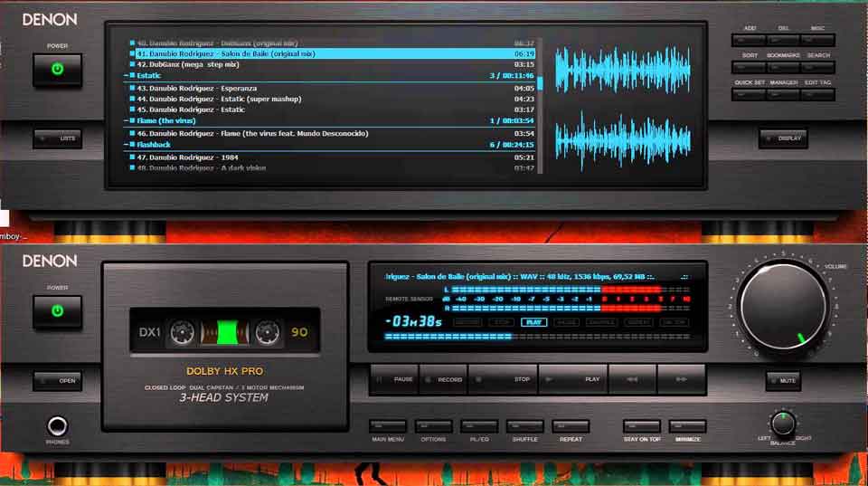Click the OPEN cassette door button
The image size is (868, 486).
click(x=58, y=381)
